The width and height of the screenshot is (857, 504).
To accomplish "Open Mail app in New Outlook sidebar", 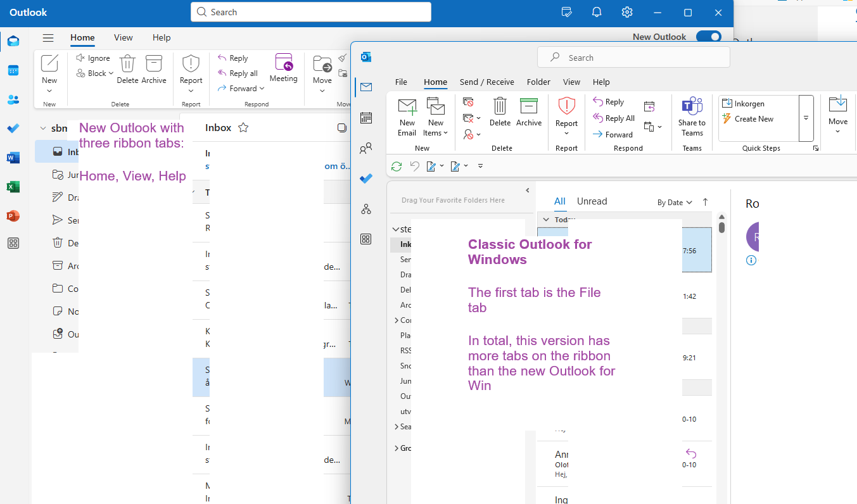I will point(13,42).
